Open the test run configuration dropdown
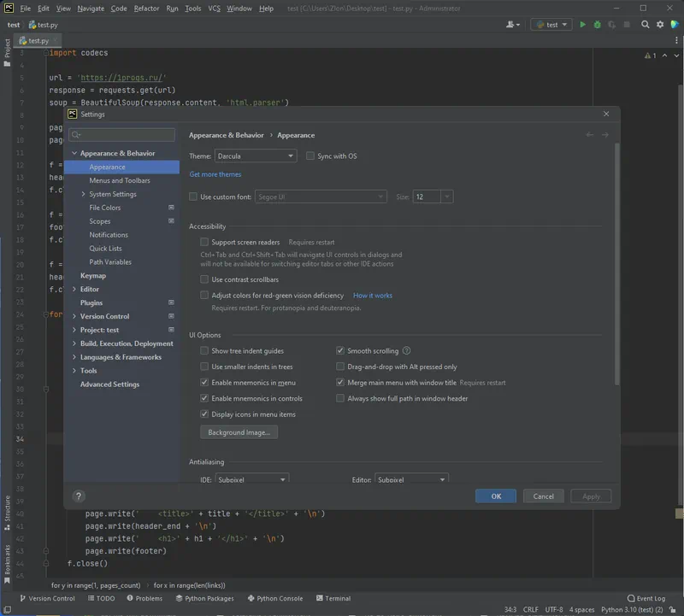This screenshot has height=616, width=684. [551, 25]
